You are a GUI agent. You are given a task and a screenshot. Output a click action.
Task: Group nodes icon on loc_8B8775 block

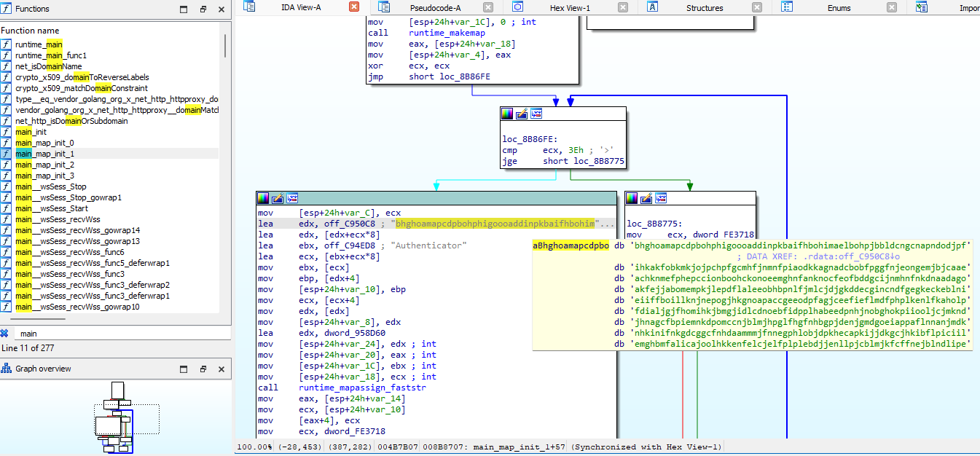[x=660, y=198]
